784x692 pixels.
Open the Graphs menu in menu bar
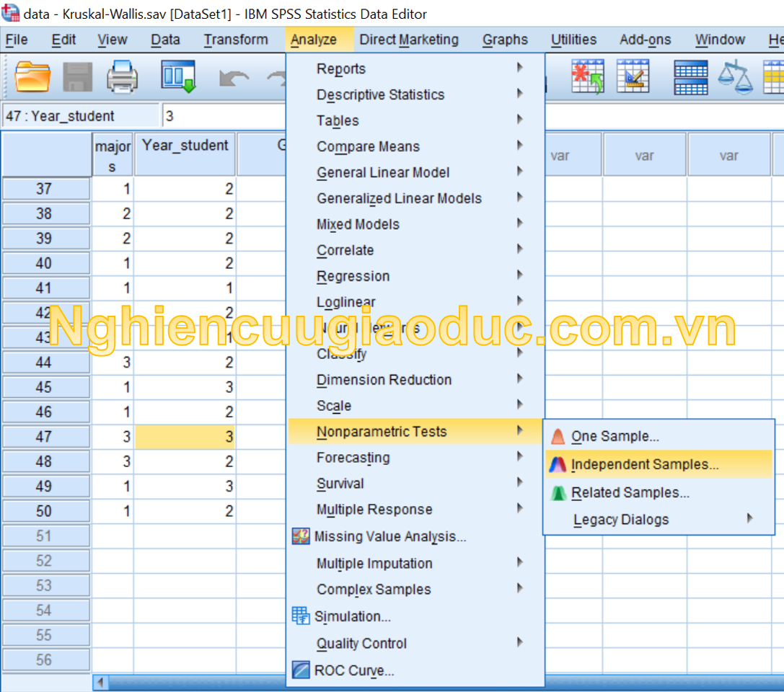click(505, 40)
